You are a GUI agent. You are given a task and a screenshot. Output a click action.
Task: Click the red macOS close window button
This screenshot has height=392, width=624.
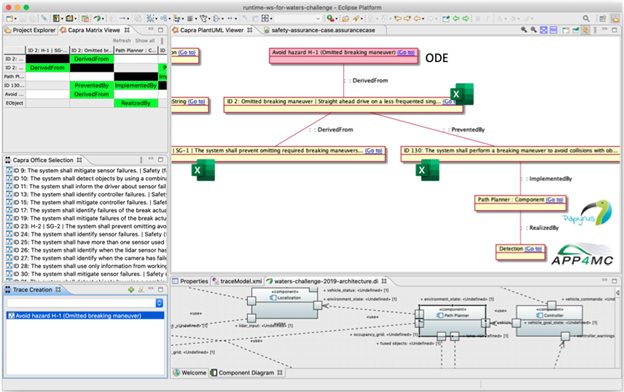[x=9, y=7]
